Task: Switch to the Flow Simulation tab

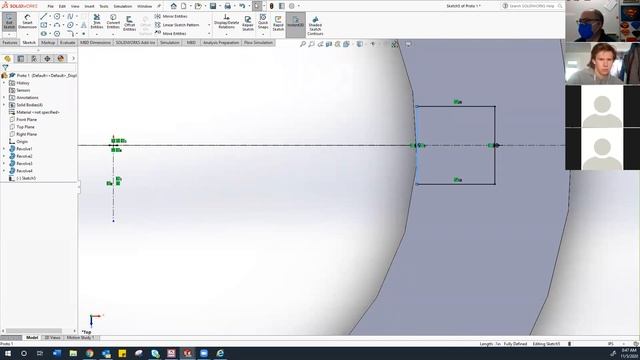Action: [258, 42]
